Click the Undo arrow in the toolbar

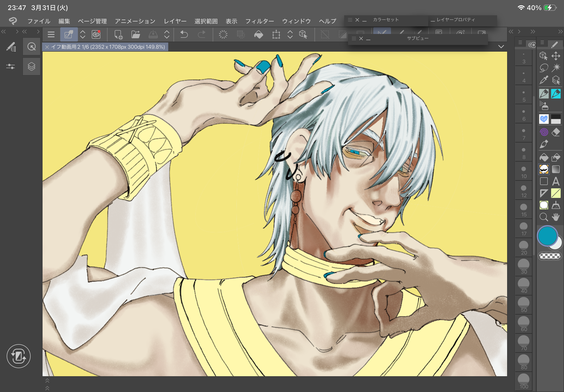tap(184, 34)
